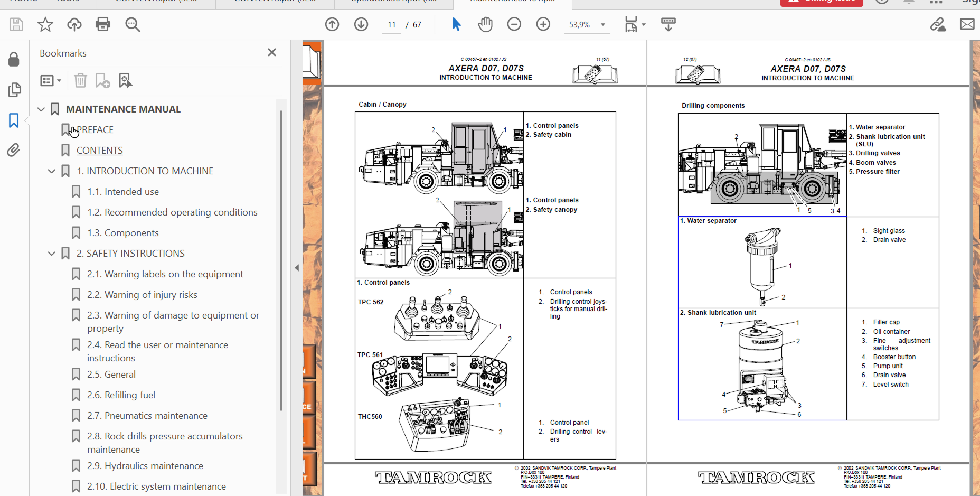
Task: Open the find text magnifier tool
Action: (133, 24)
